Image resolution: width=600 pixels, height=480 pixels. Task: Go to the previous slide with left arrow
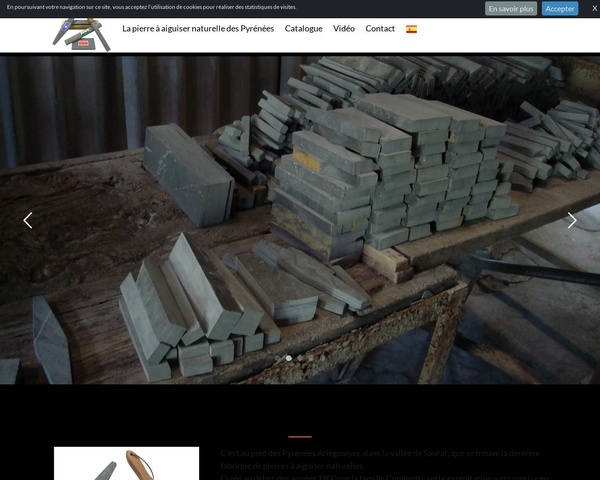point(28,220)
